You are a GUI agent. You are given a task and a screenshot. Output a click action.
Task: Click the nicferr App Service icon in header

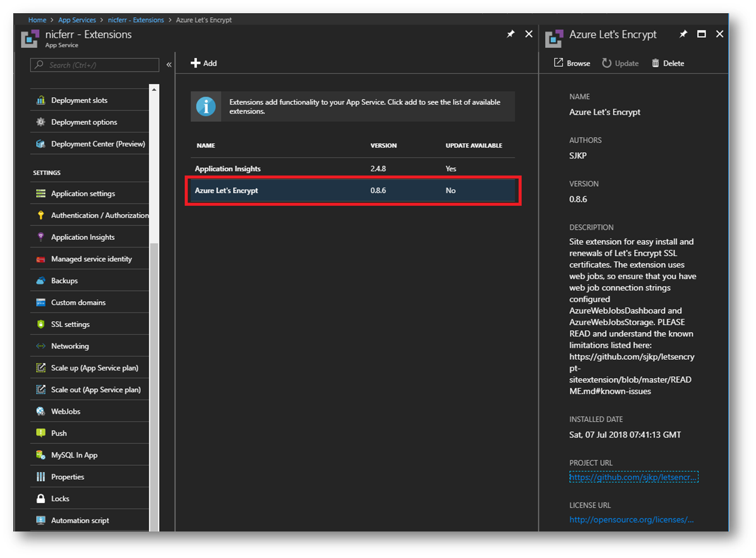(30, 39)
